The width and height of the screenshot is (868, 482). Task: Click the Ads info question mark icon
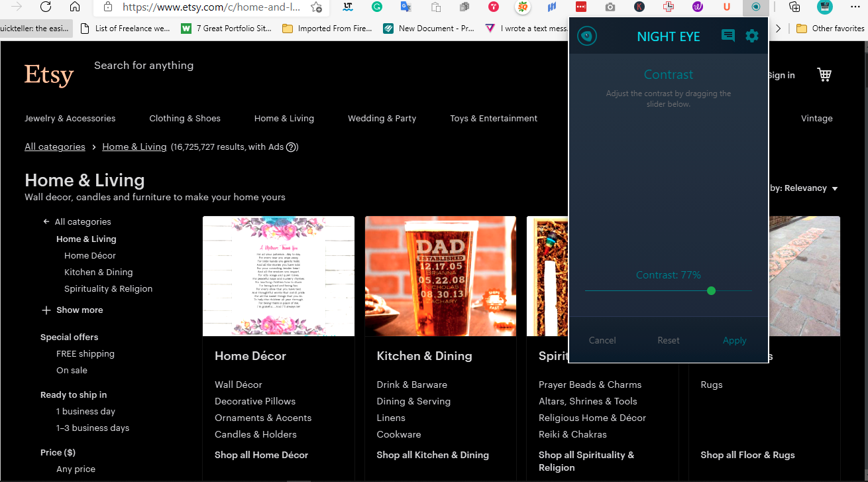291,147
